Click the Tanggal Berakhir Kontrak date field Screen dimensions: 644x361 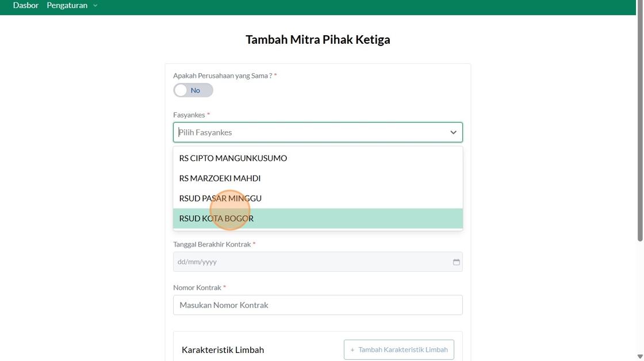[x=310, y=262]
